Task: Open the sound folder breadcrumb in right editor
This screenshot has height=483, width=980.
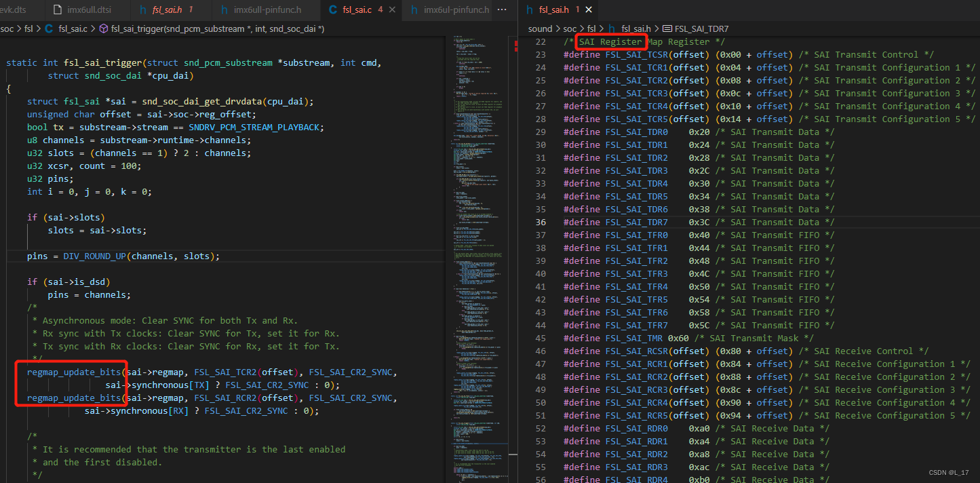Action: point(540,29)
